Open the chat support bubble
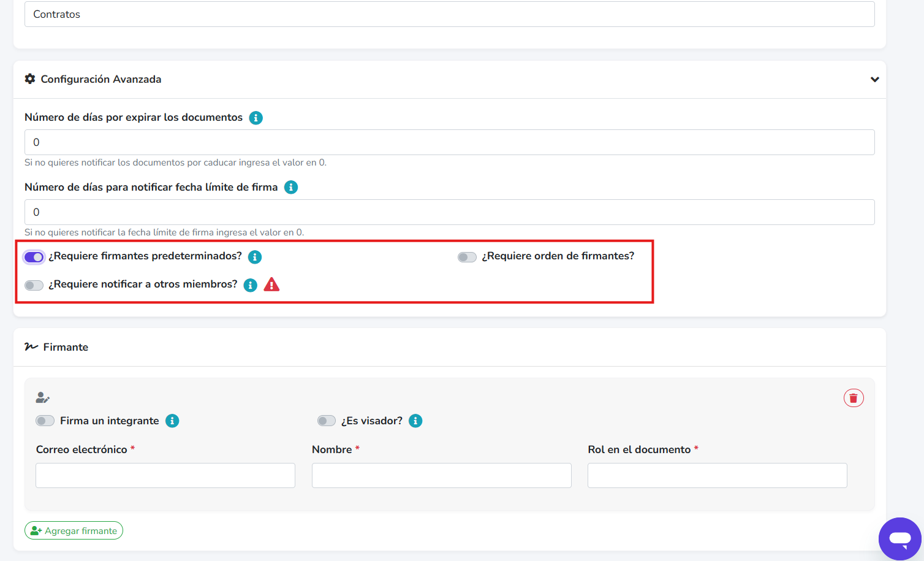The width and height of the screenshot is (924, 561). pyautogui.click(x=900, y=539)
